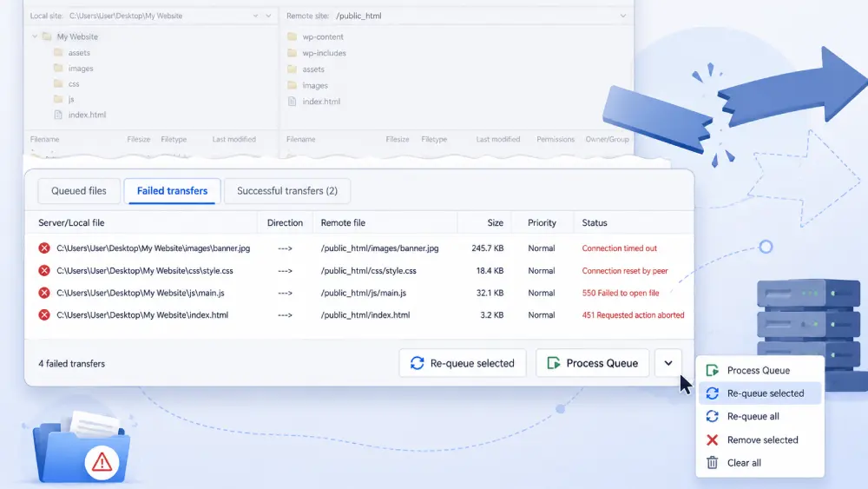The width and height of the screenshot is (868, 489).
Task: Choose Re-queue all from the menu
Action: (759, 416)
